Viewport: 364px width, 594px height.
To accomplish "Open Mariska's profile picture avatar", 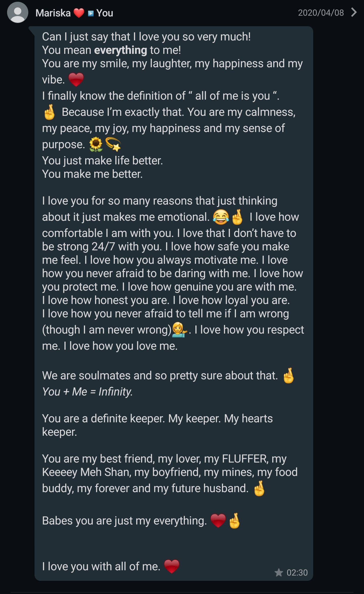I will pyautogui.click(x=17, y=12).
